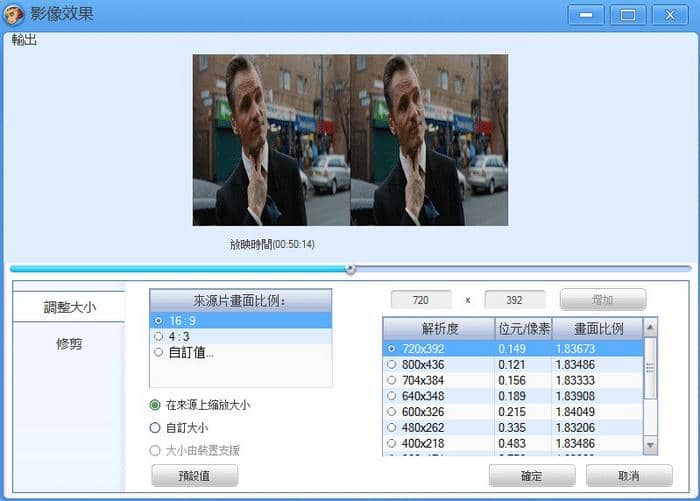Pick the 704x384 resolution row
The height and width of the screenshot is (501, 700).
(513, 380)
